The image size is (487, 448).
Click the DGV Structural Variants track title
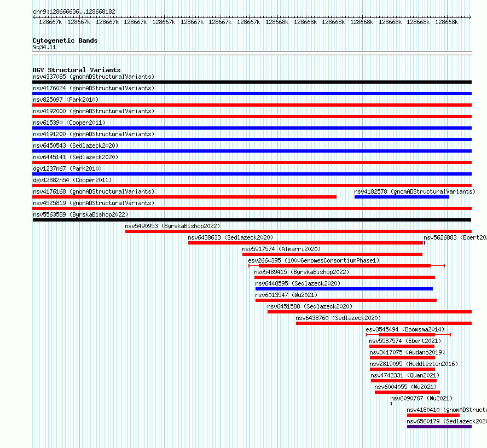coord(77,70)
